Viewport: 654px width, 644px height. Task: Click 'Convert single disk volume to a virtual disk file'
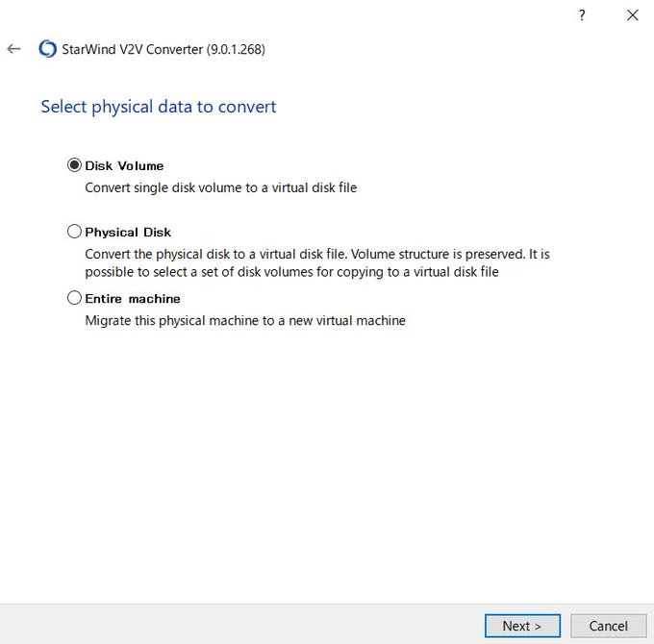pos(221,188)
